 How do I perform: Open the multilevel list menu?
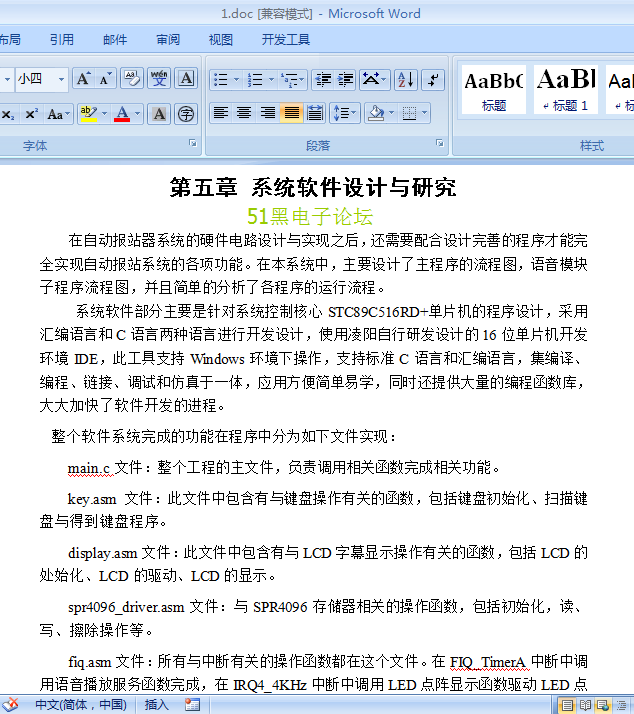coord(293,80)
